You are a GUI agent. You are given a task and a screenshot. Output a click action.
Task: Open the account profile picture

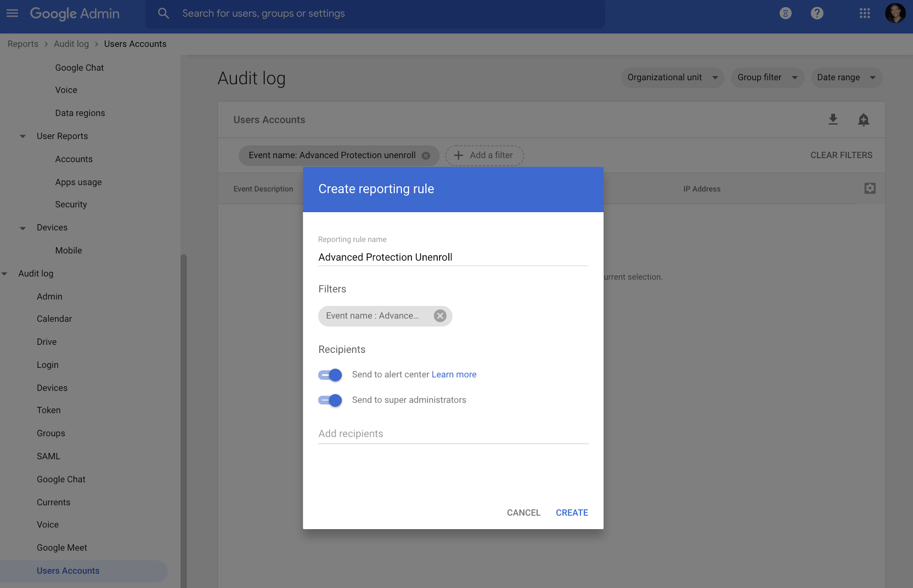coord(896,13)
